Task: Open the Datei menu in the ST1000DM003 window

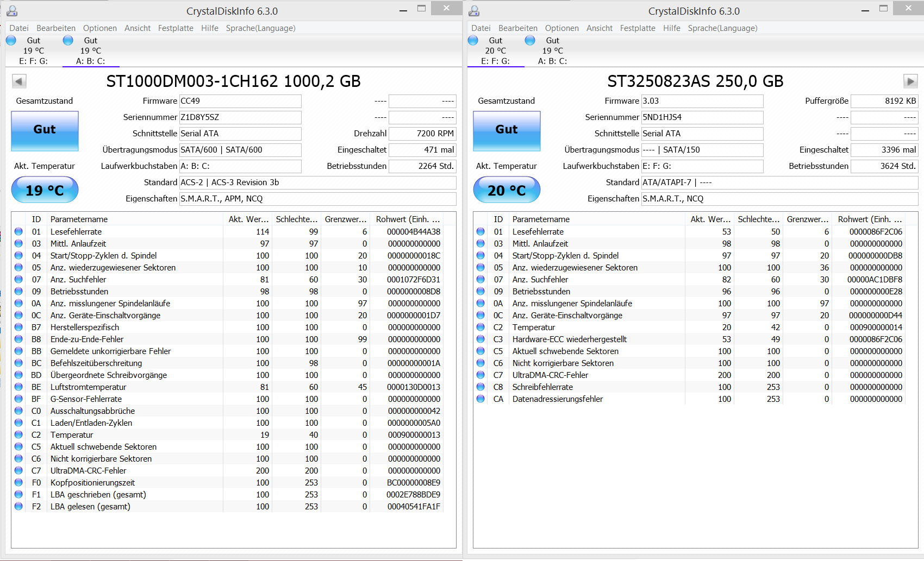Action: (19, 28)
